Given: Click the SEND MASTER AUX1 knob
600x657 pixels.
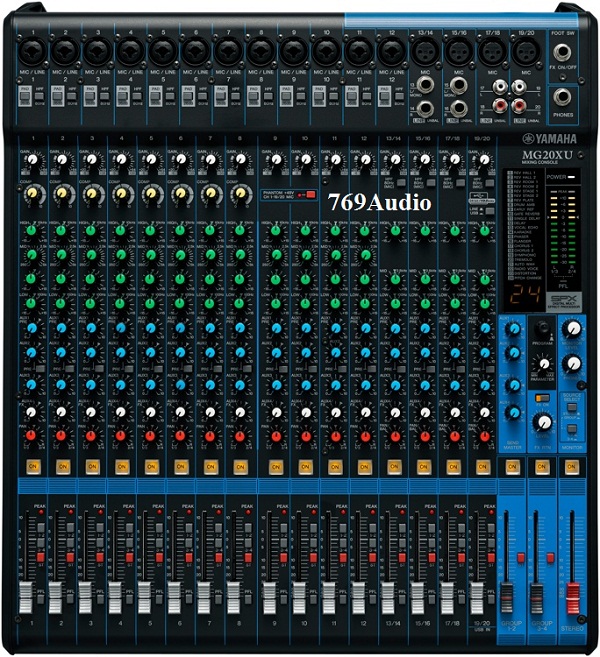Looking at the screenshot, I should pos(512,329).
